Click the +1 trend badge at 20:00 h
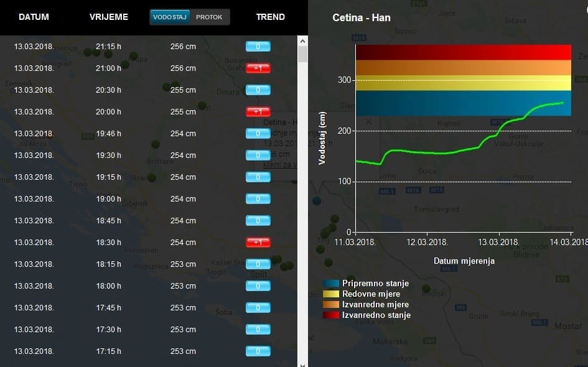This screenshot has height=367, width=588. click(258, 112)
